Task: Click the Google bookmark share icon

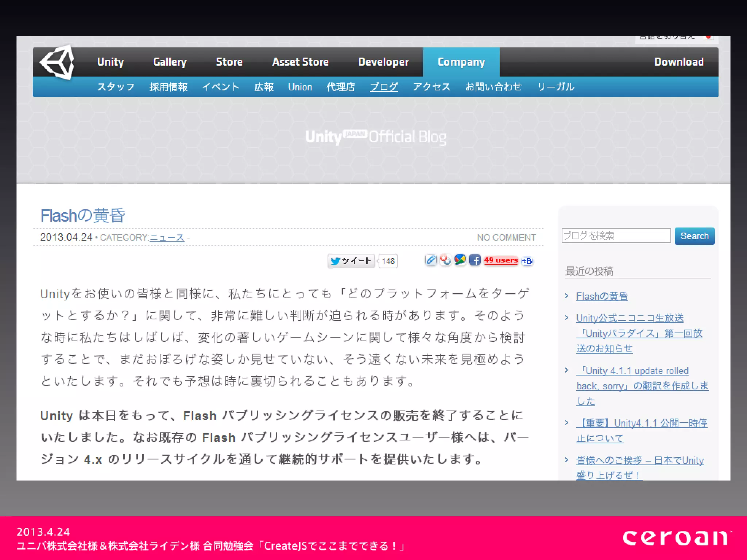Action: pos(460,260)
